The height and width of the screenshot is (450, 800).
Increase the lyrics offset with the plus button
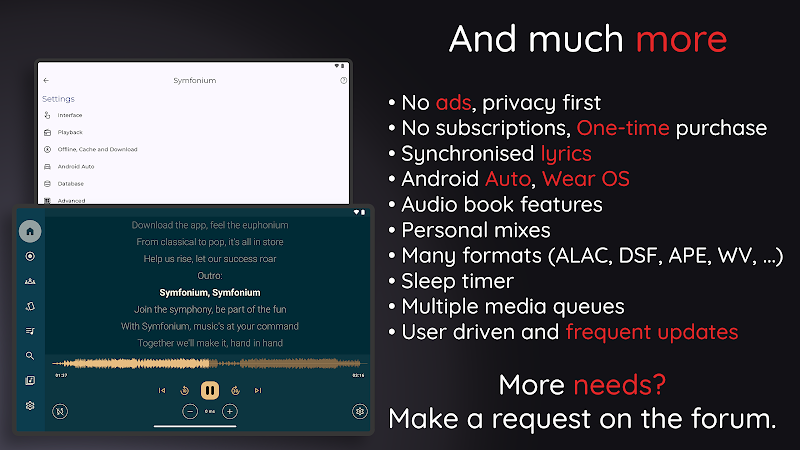click(230, 411)
